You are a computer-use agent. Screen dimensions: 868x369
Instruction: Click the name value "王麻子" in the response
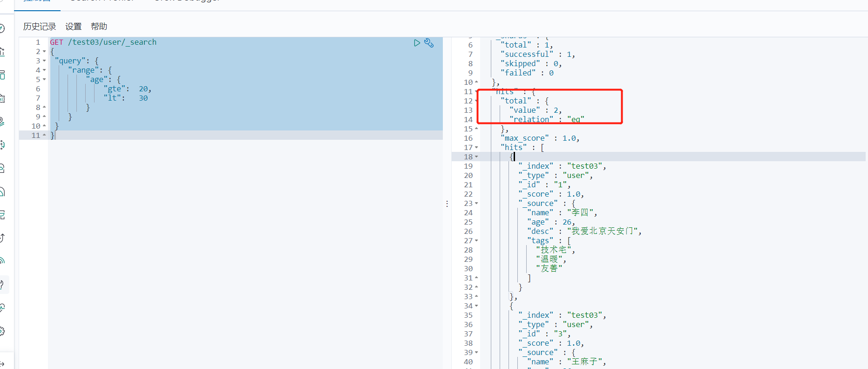click(x=584, y=362)
